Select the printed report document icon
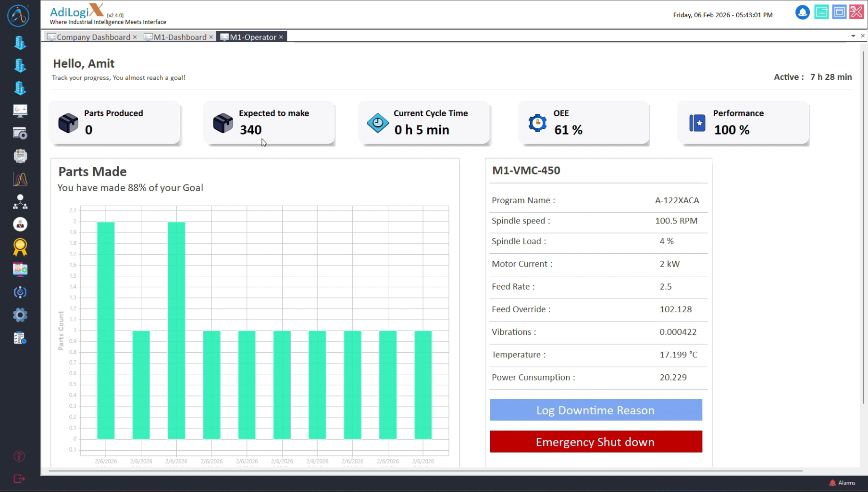 click(20, 156)
